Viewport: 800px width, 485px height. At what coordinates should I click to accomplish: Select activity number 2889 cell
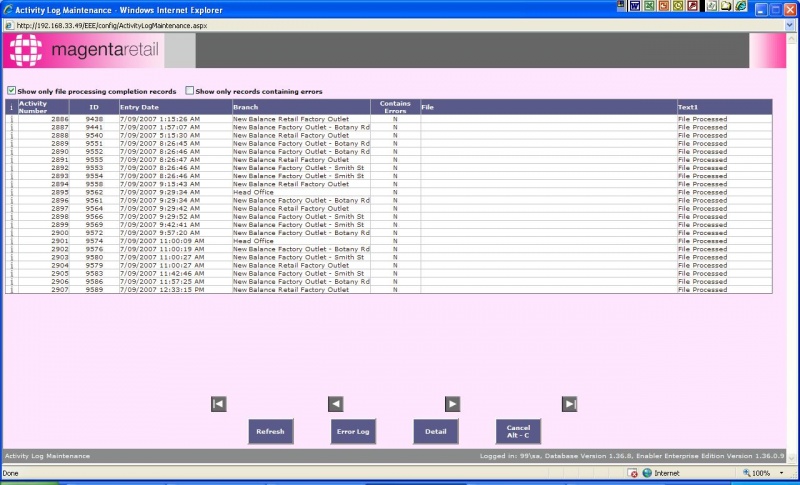coord(44,143)
